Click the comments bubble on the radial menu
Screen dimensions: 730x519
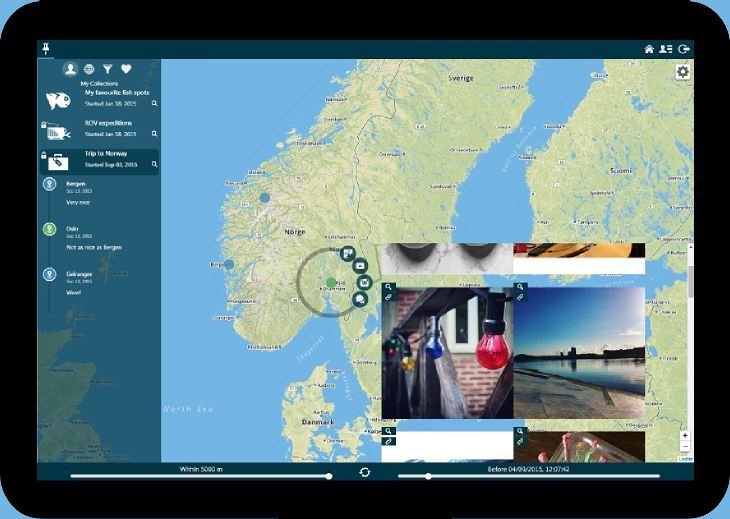(360, 299)
